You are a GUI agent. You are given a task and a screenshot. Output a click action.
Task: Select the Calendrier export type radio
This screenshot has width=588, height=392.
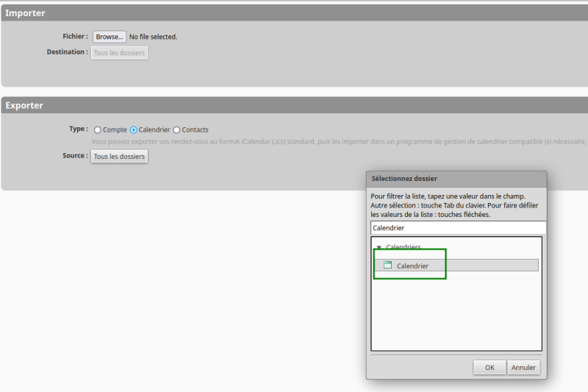click(134, 129)
